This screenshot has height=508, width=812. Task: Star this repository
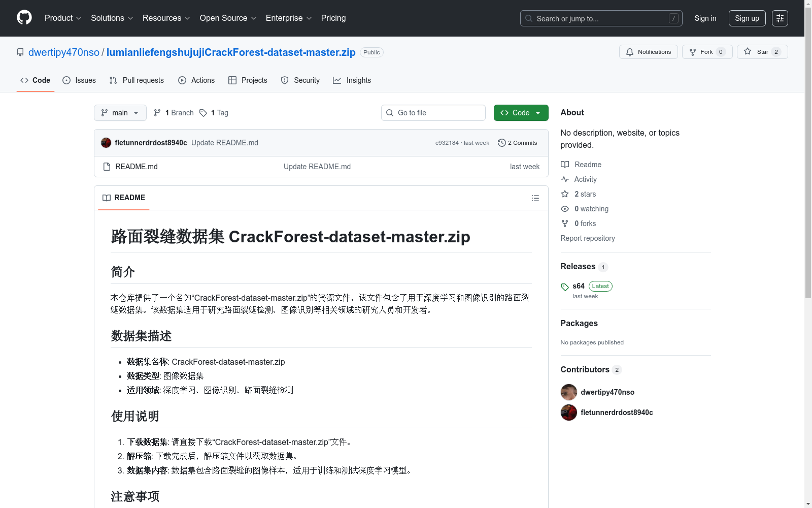click(762, 52)
